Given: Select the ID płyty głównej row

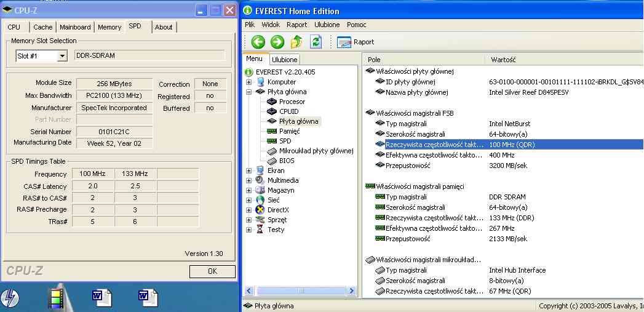Looking at the screenshot, I should [x=504, y=82].
